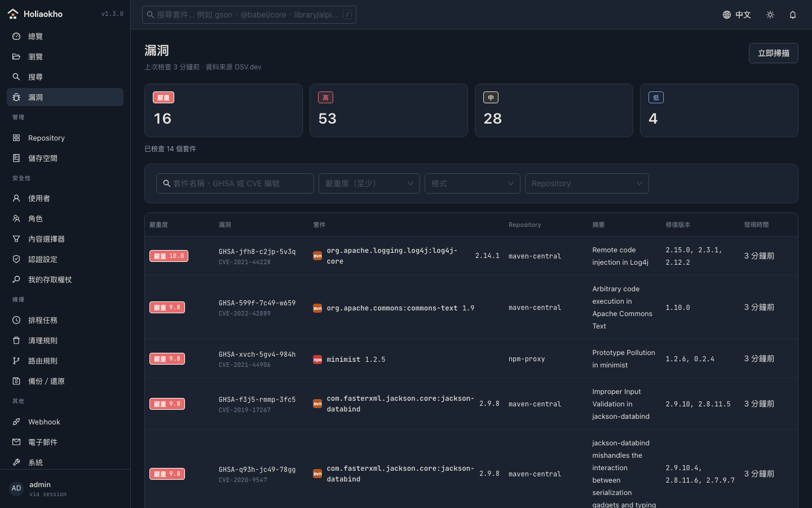This screenshot has width=812, height=508.
Task: Expand the 嚴重度（至少）dropdown
Action: (x=369, y=183)
